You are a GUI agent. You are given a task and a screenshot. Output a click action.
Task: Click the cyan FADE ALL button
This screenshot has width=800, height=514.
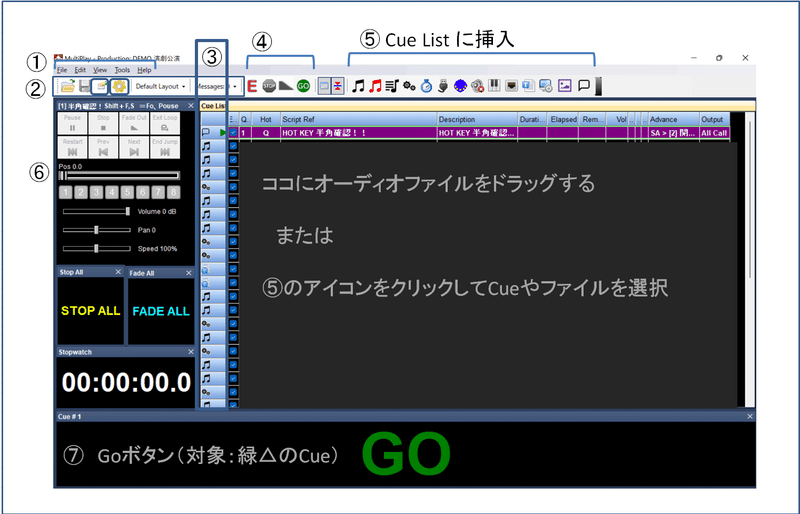(161, 311)
